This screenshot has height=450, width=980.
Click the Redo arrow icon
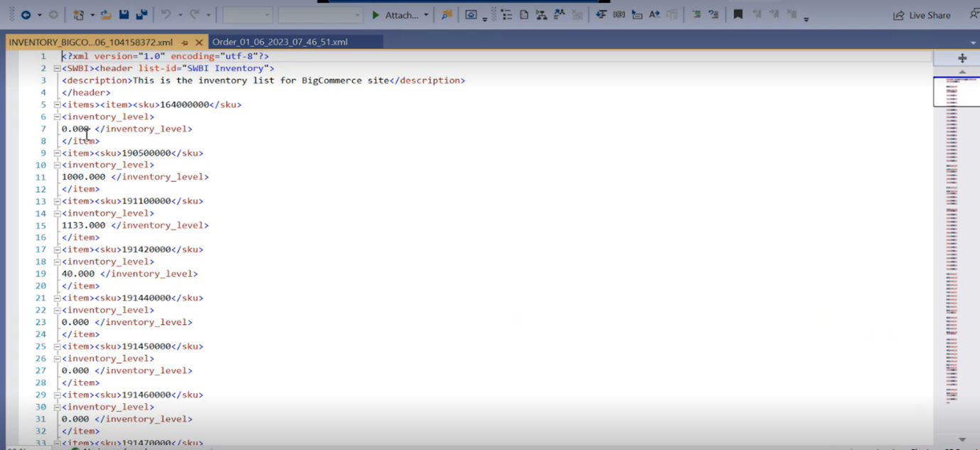pyautogui.click(x=195, y=15)
